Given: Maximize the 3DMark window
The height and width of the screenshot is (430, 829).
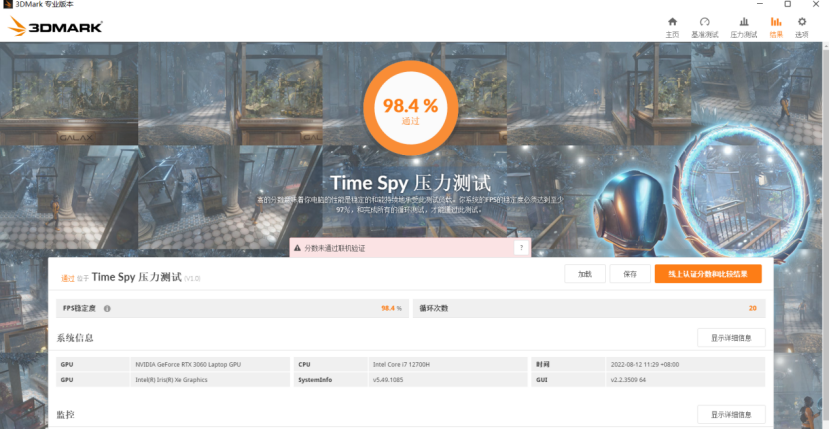Looking at the screenshot, I should [787, 4].
